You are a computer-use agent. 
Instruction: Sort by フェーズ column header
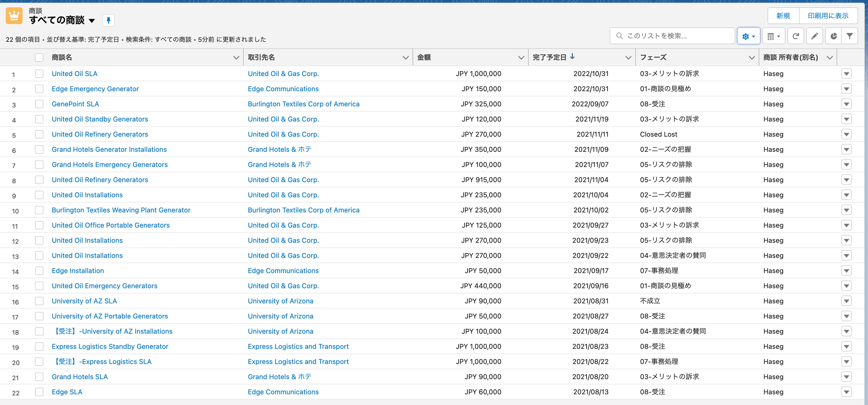click(x=653, y=57)
